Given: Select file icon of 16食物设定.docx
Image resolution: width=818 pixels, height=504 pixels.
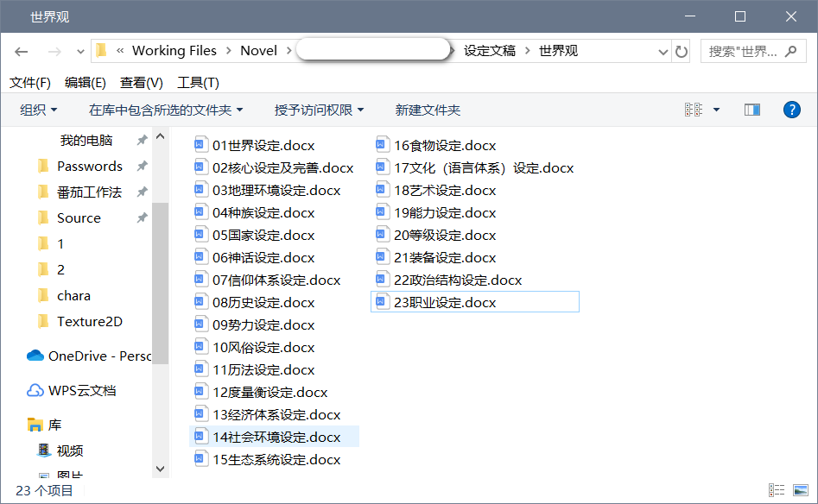Looking at the screenshot, I should pyautogui.click(x=381, y=144).
